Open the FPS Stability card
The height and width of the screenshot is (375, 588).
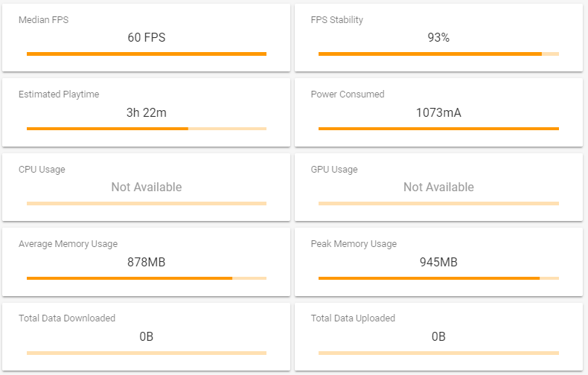(438, 37)
